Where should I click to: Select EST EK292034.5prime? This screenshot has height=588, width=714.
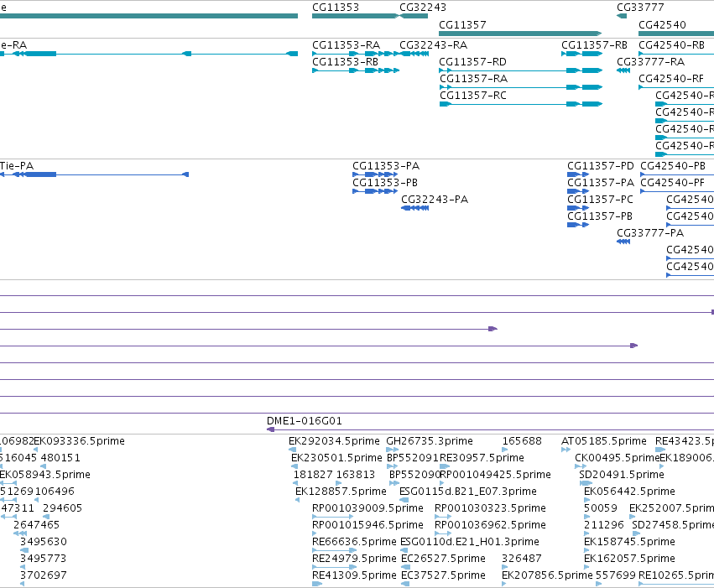(x=334, y=441)
